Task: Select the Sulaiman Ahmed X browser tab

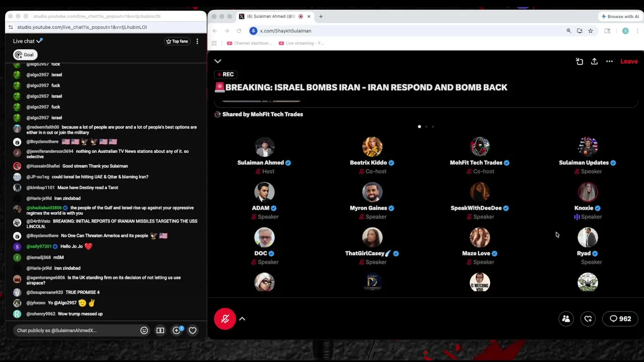Action: click(274, 16)
